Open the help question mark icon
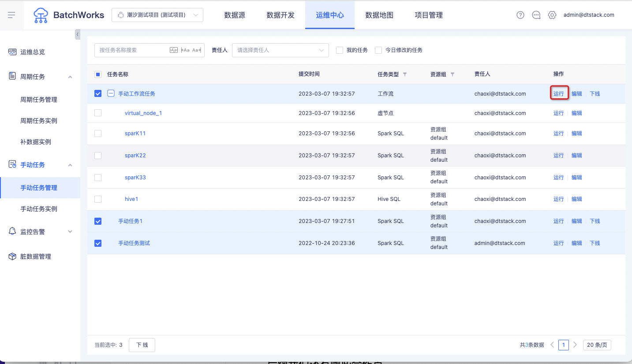This screenshot has width=632, height=364. pyautogui.click(x=520, y=15)
